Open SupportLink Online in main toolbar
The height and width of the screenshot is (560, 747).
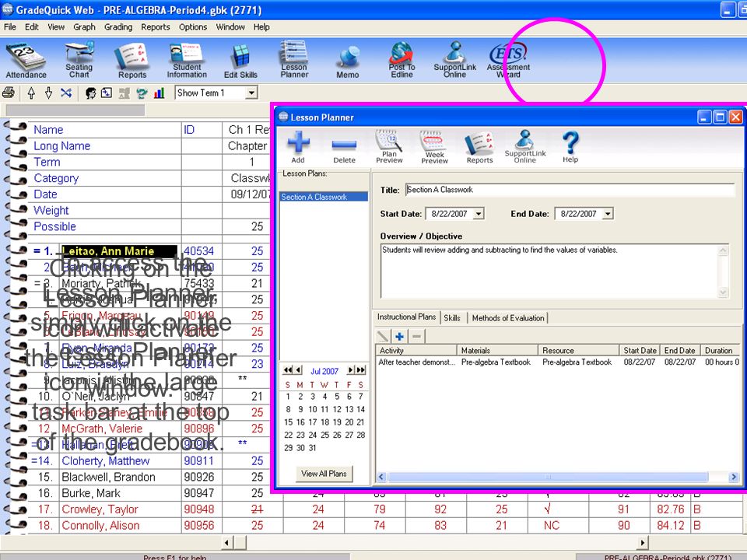(x=455, y=60)
